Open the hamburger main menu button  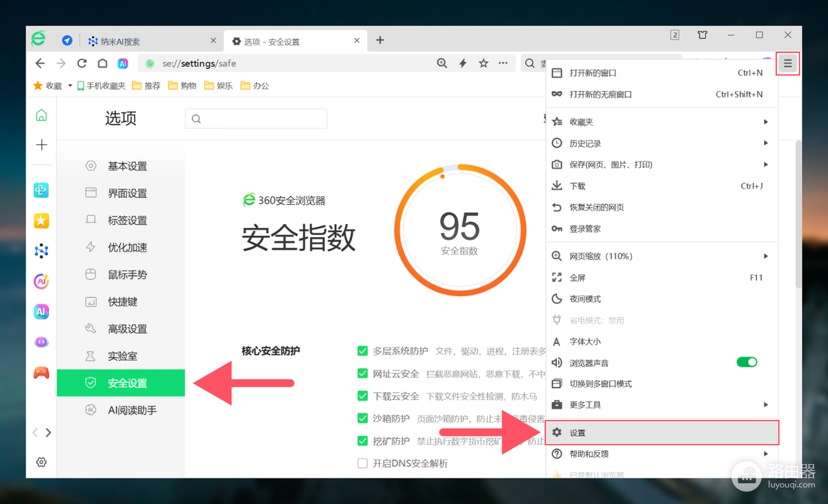[x=788, y=63]
